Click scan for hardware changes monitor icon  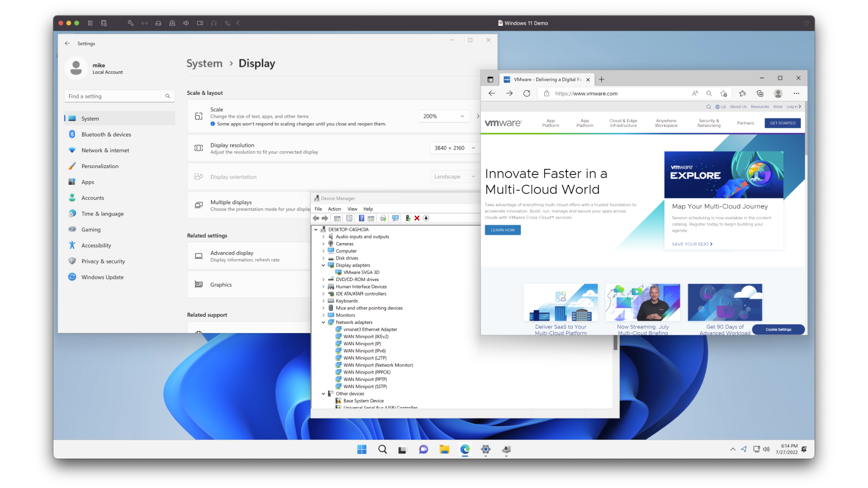click(396, 218)
